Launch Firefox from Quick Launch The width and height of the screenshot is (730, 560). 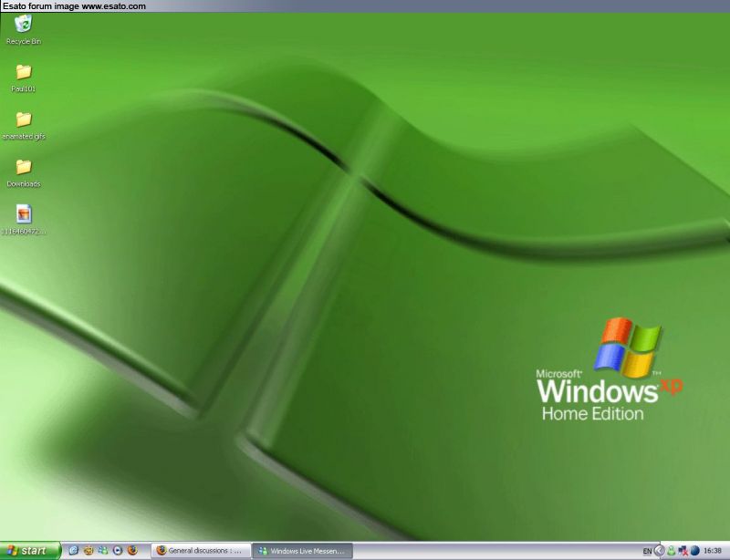pos(132,551)
